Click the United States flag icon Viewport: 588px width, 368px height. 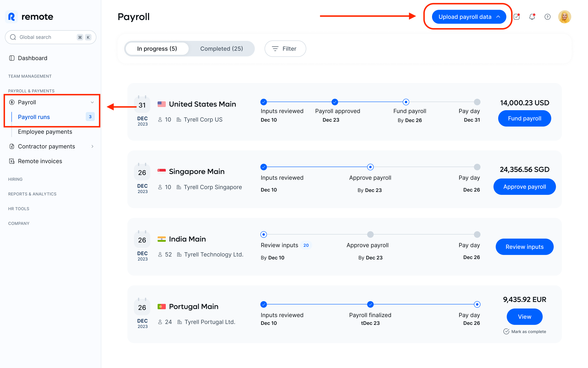point(161,104)
